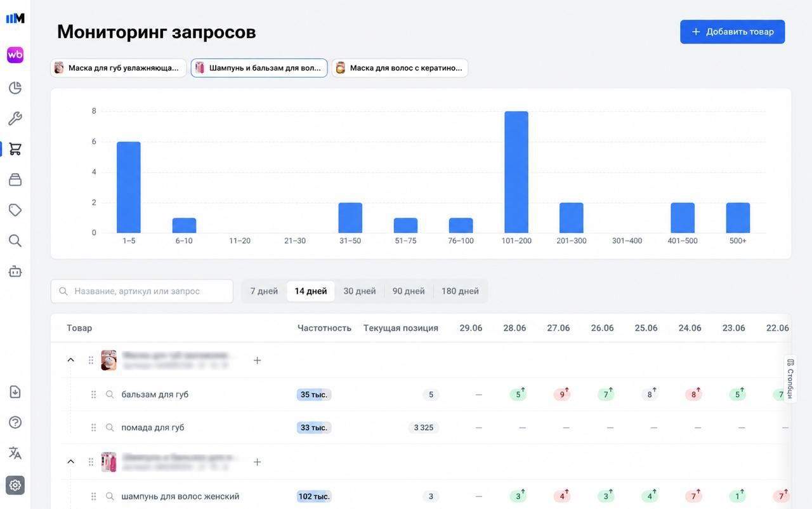This screenshot has width=812, height=509.
Task: Open the pie chart analytics section
Action: coord(15,88)
